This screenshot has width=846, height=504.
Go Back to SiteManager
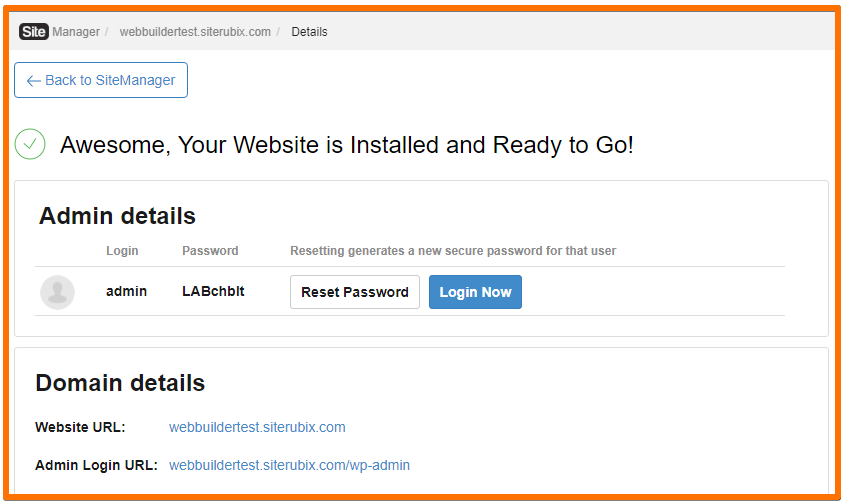[x=101, y=80]
